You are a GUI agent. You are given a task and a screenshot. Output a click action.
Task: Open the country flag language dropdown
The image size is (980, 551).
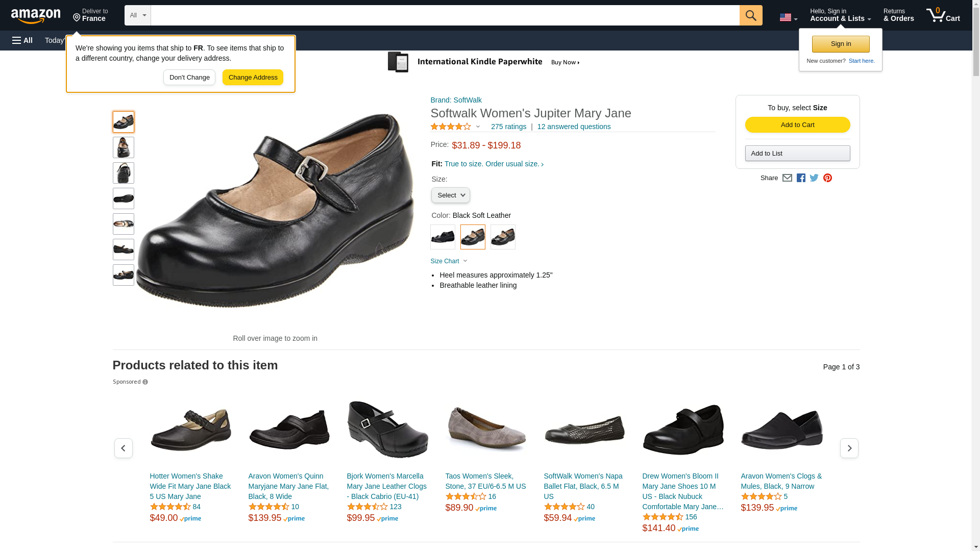pos(788,17)
